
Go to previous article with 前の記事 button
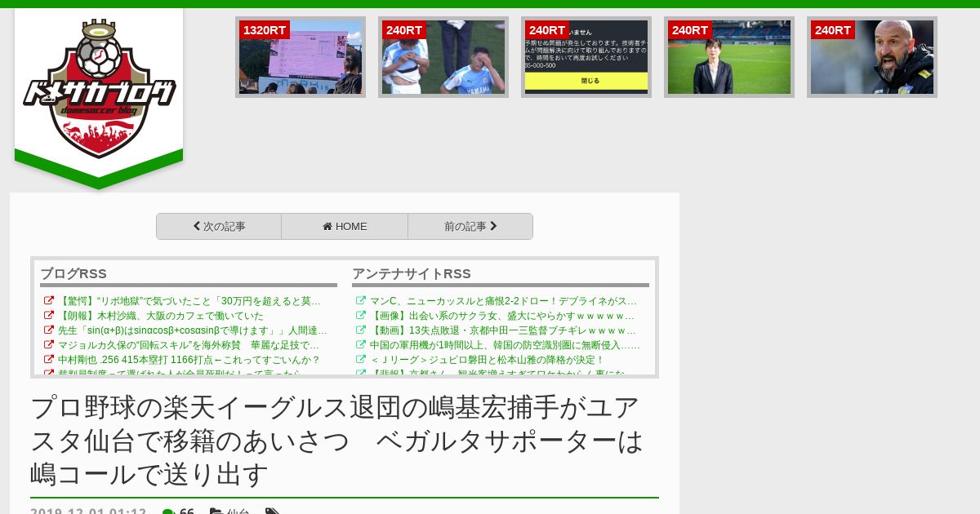470,227
